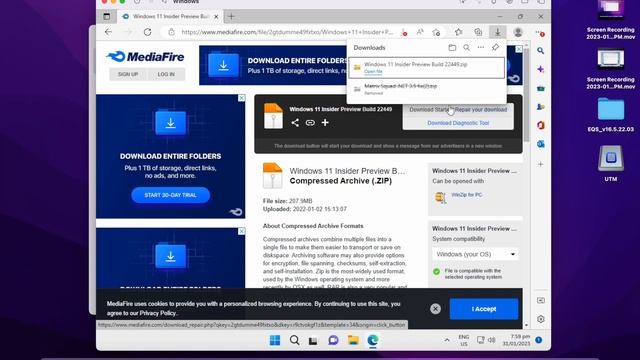Open Edge sidebar Search icon
The image size is (640, 360).
[x=540, y=51]
